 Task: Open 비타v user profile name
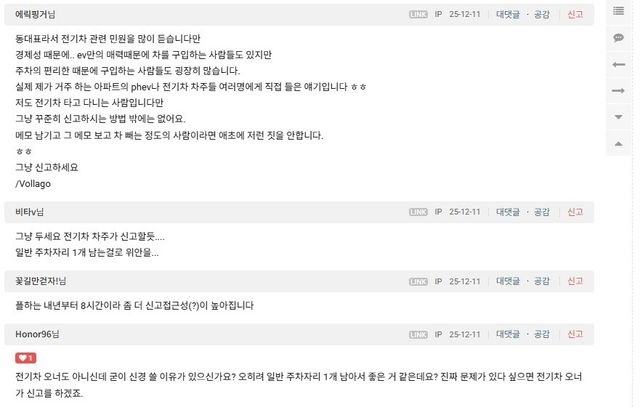(x=29, y=212)
